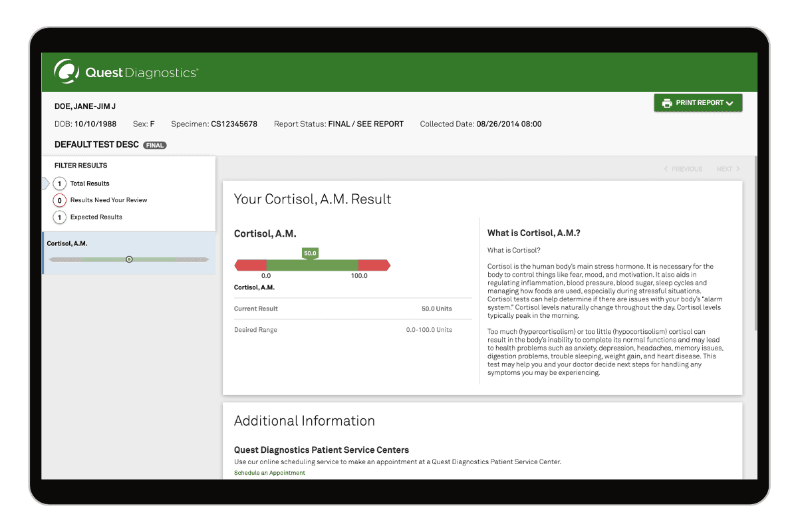The width and height of the screenshot is (798, 532).
Task: Click the FINAL status badge
Action: [154, 145]
